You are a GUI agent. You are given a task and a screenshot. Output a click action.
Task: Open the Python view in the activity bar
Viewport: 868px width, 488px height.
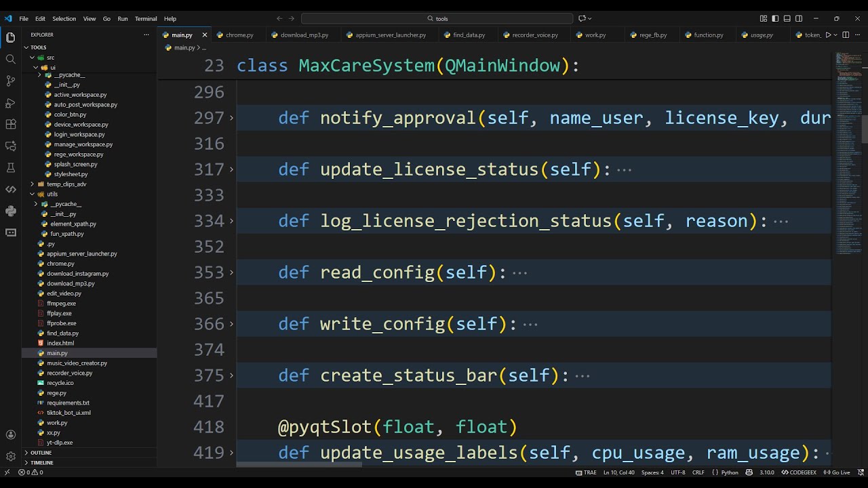pyautogui.click(x=10, y=211)
